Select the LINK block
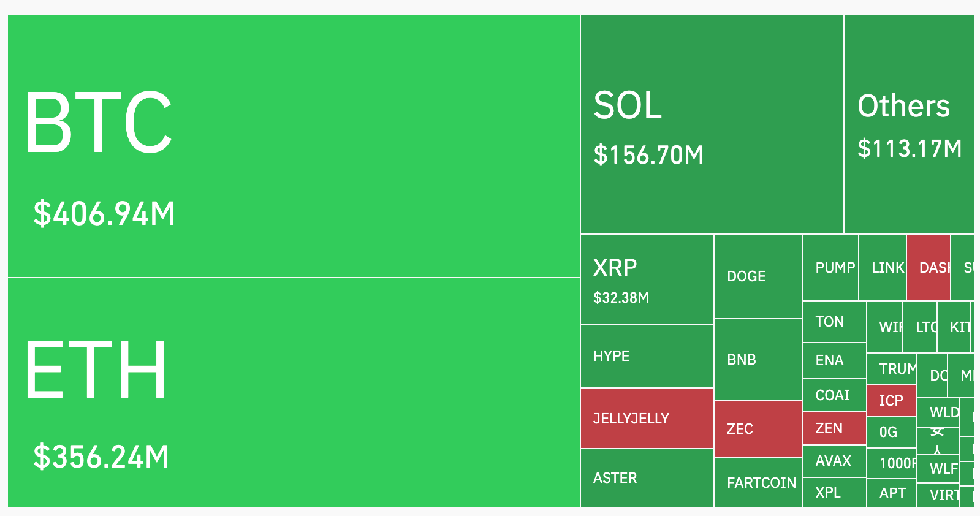Viewport: 980px width, 516px height. 883,268
